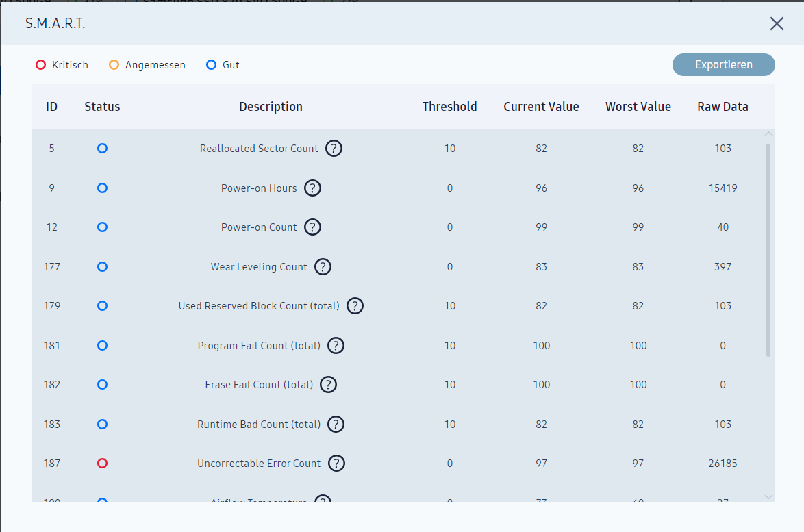Screen dimensions: 804x532
Task: Open help for Used Reserved Block Count
Action: (355, 306)
